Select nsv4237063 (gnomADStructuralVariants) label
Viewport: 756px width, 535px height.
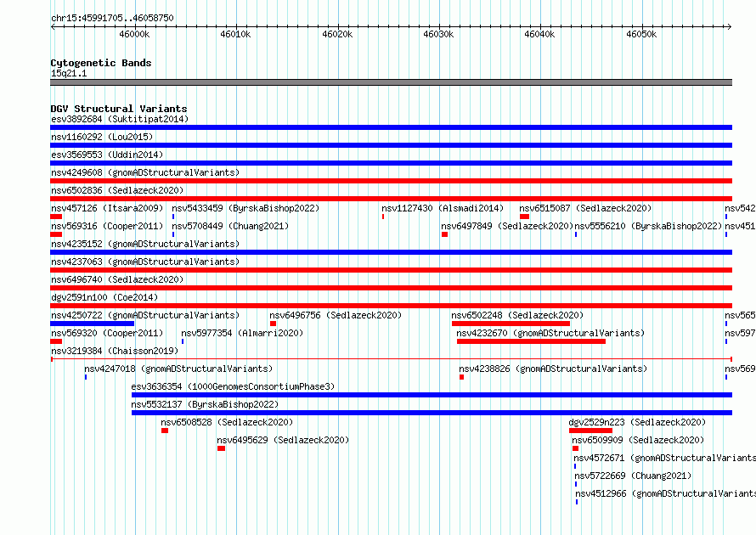point(145,262)
